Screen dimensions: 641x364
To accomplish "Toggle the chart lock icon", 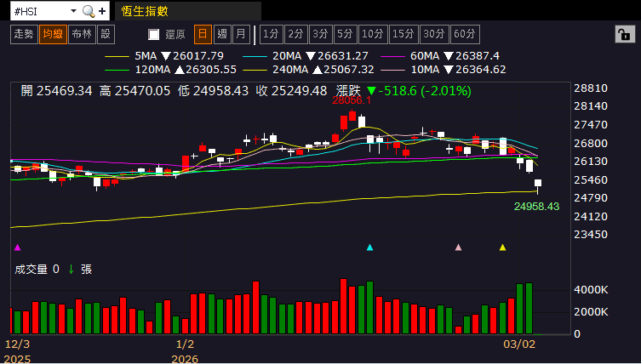I will 625,34.
